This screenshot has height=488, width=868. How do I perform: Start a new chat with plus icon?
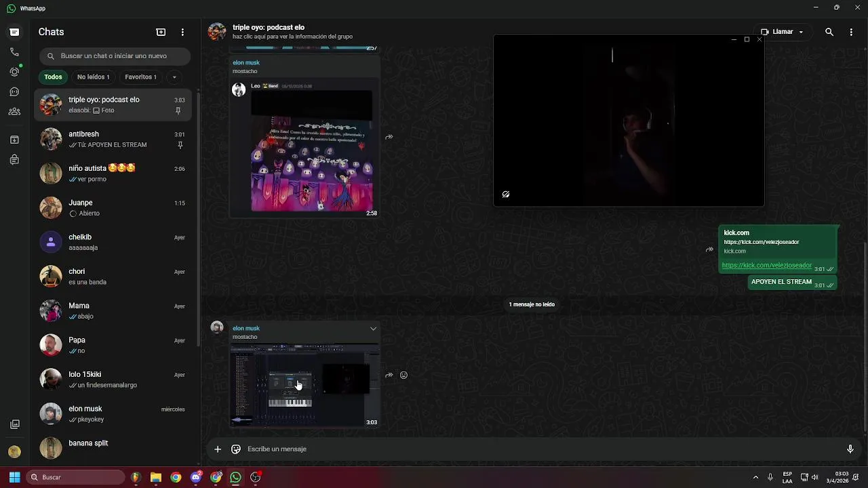tap(161, 32)
